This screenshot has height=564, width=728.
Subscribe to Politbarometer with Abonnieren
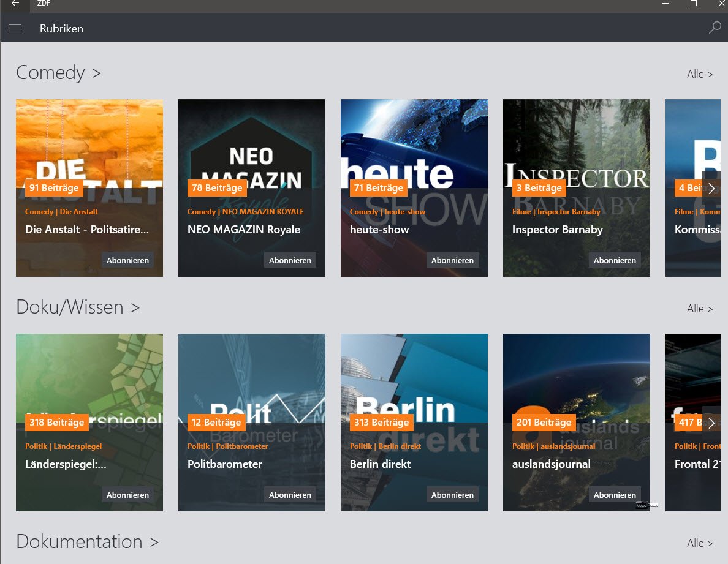(x=290, y=495)
